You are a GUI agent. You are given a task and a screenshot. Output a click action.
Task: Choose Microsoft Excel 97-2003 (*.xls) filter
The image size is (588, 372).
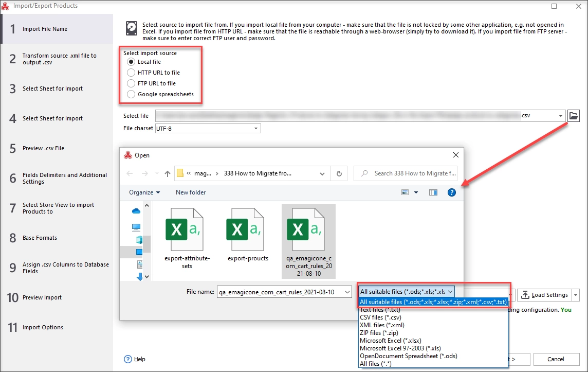pyautogui.click(x=433, y=348)
